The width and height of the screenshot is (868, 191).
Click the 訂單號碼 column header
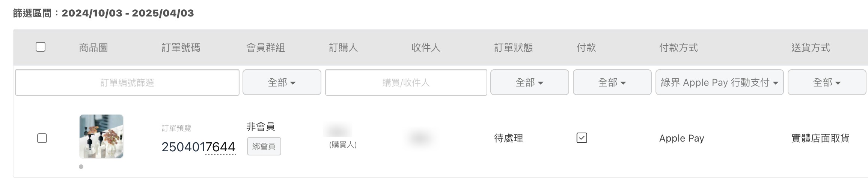(181, 48)
